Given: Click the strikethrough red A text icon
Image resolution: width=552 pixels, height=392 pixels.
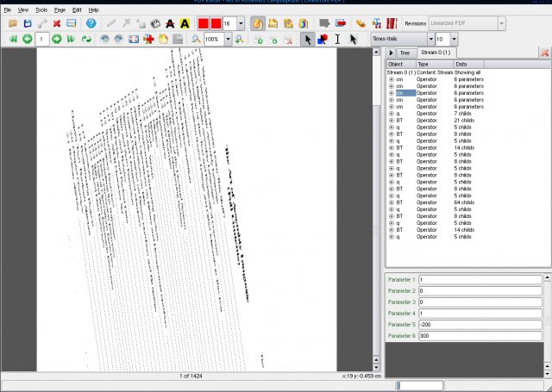Looking at the screenshot, I should tap(170, 23).
